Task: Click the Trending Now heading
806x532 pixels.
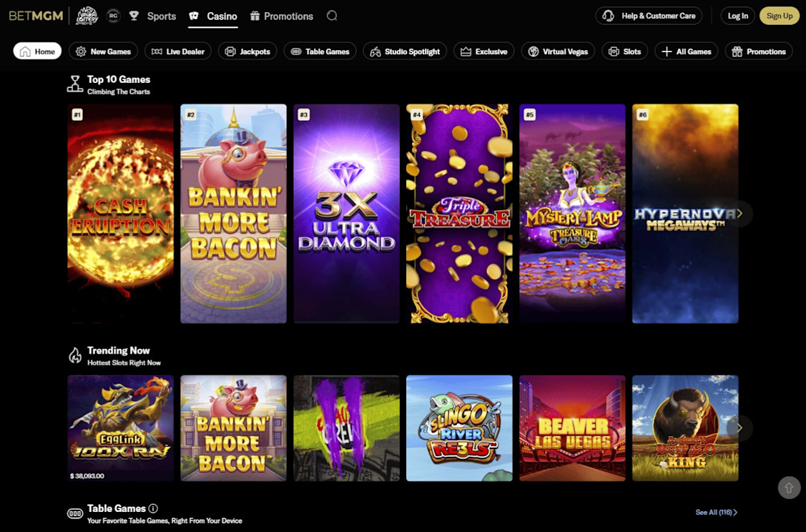Action: tap(118, 350)
